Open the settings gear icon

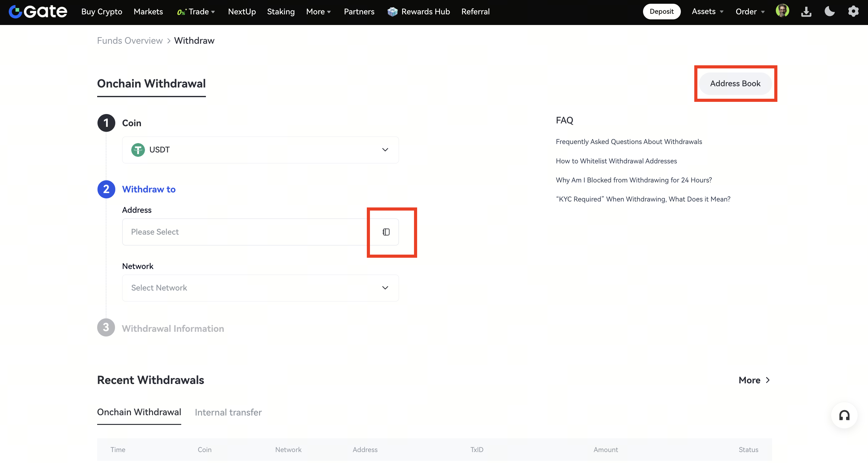(x=853, y=12)
